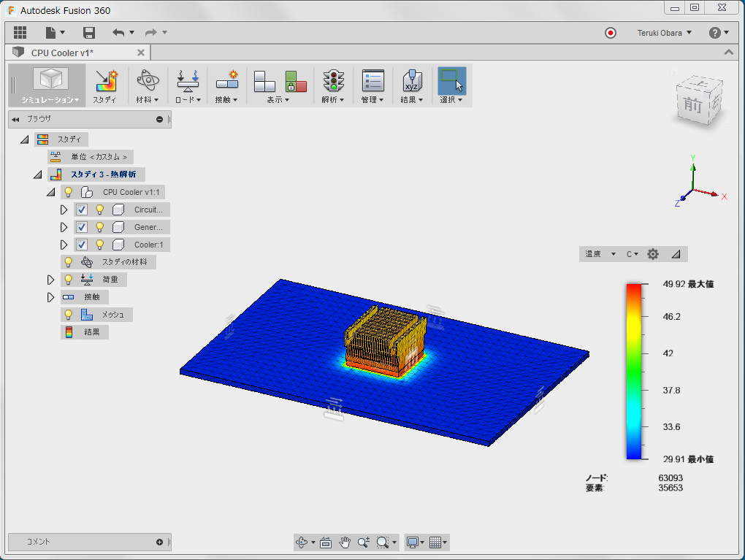Expand the Gener... tree item
This screenshot has width=745, height=560.
pyautogui.click(x=64, y=227)
